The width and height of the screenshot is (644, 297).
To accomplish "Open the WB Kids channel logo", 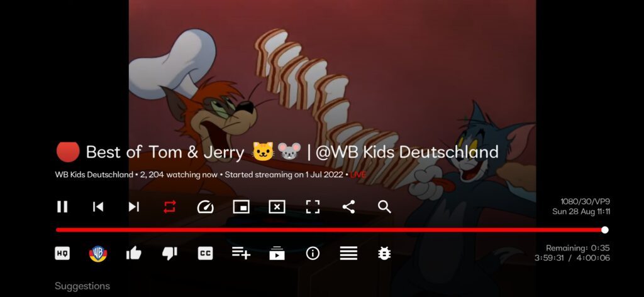I will [97, 254].
